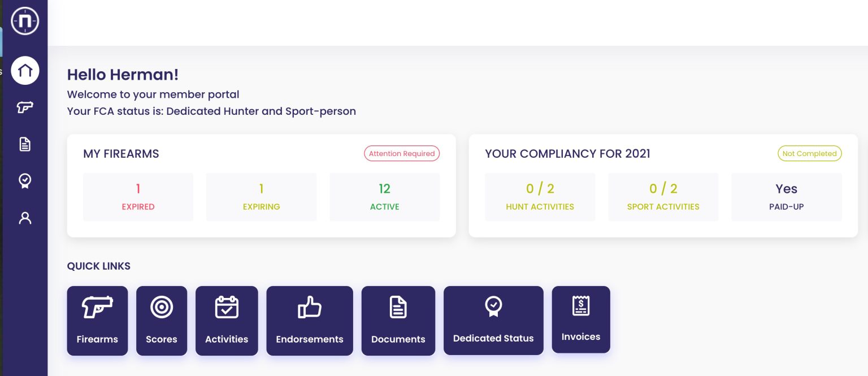Click the app logo in sidebar
Image resolution: width=868 pixels, height=376 pixels.
click(x=25, y=21)
